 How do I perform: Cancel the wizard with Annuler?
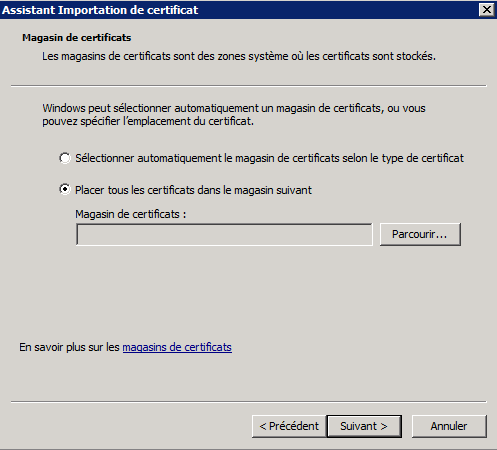[x=449, y=426]
